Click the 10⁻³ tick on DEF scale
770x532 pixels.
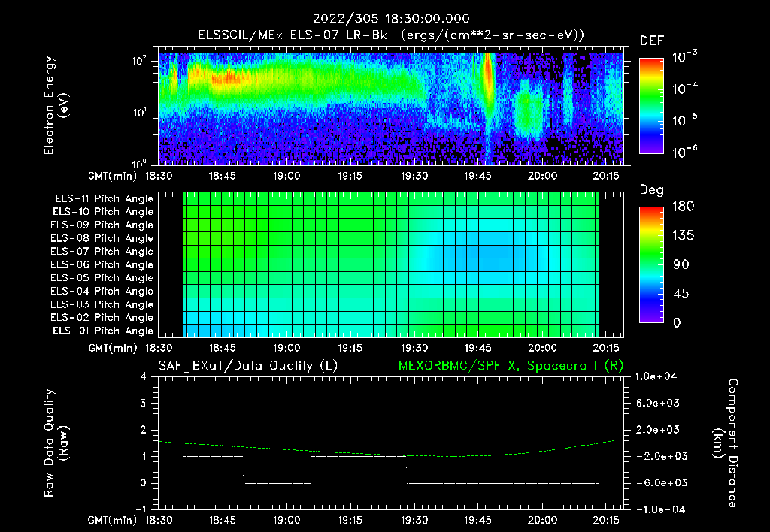[684, 57]
